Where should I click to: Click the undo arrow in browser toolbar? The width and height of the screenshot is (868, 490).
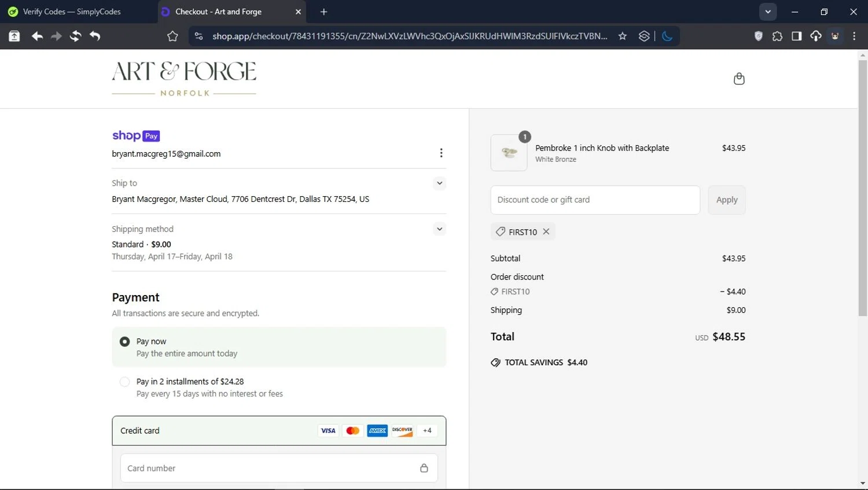(95, 36)
